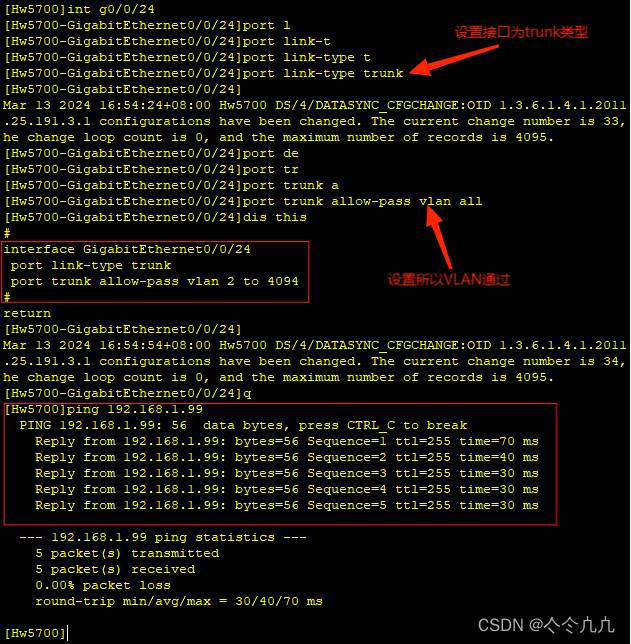The width and height of the screenshot is (631, 644).
Task: Click the '5 packet(s) received' line
Action: (x=115, y=570)
